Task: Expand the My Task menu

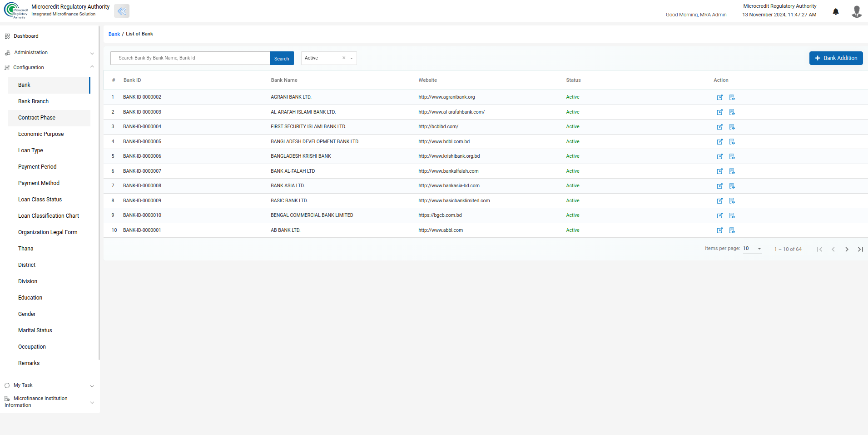Action: pyautogui.click(x=50, y=385)
